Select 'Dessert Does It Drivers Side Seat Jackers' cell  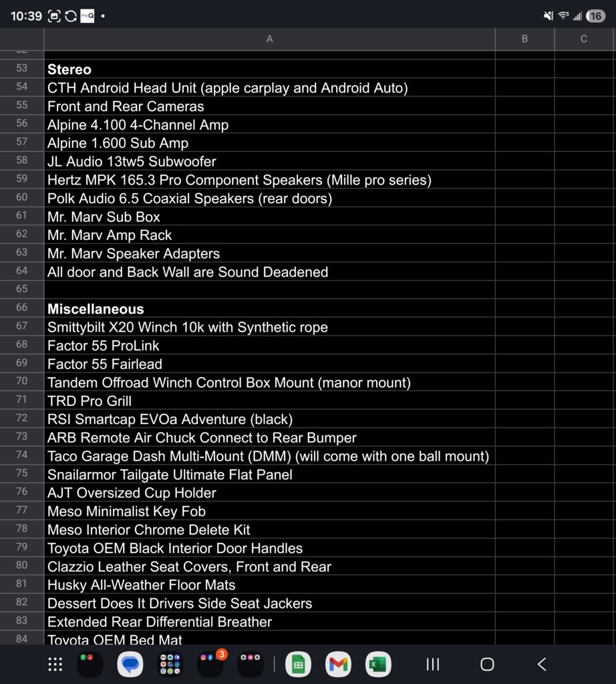(269, 603)
